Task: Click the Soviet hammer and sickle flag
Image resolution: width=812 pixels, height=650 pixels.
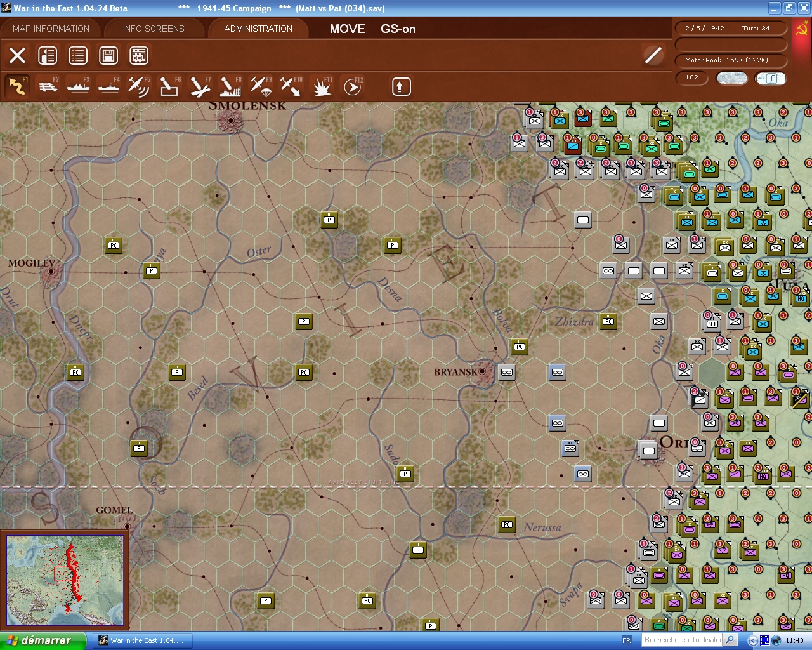Action: point(802,30)
